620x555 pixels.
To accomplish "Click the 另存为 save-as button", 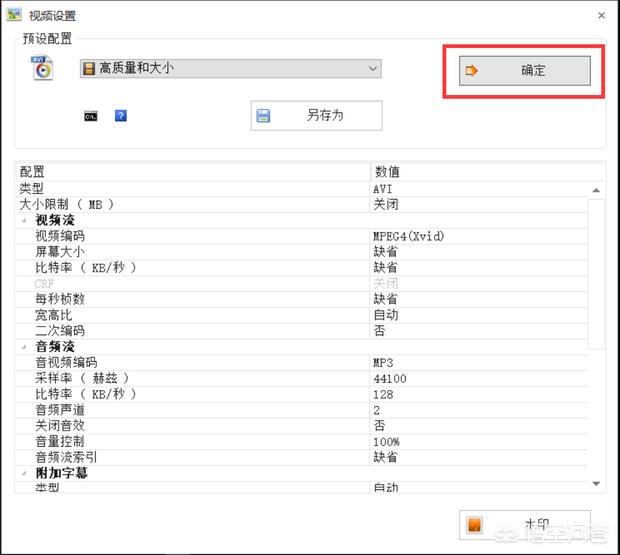I will tap(316, 116).
